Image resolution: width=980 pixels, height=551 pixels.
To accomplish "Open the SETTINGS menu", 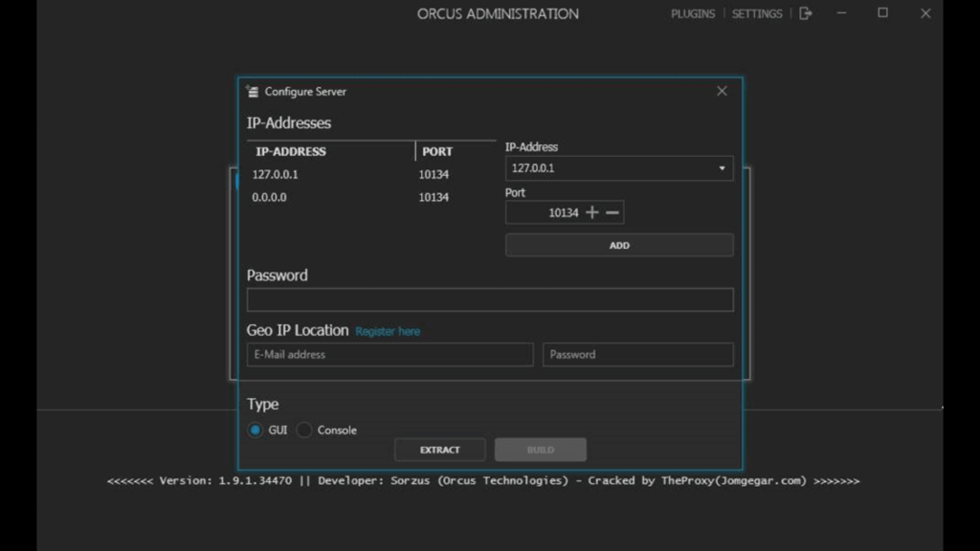I will coord(757,13).
